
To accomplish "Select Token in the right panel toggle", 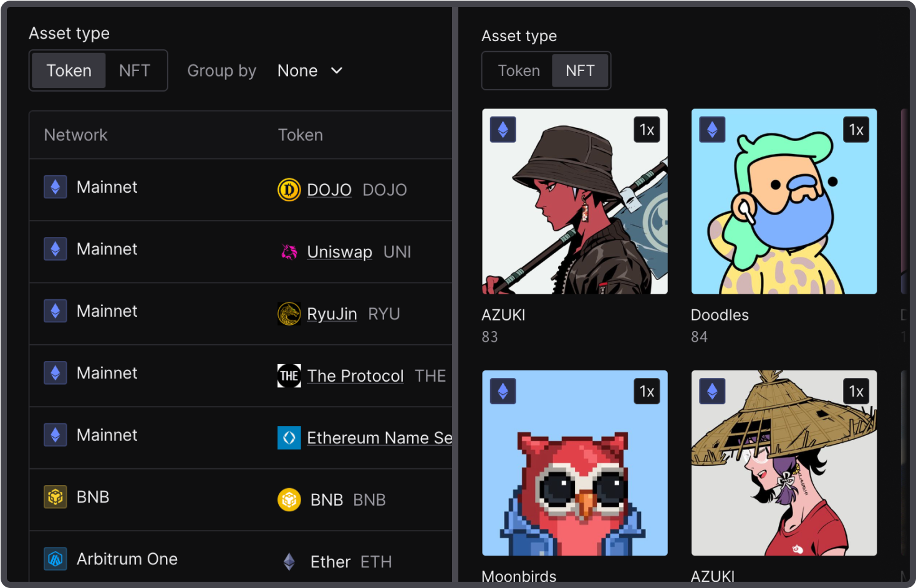I will click(x=518, y=70).
